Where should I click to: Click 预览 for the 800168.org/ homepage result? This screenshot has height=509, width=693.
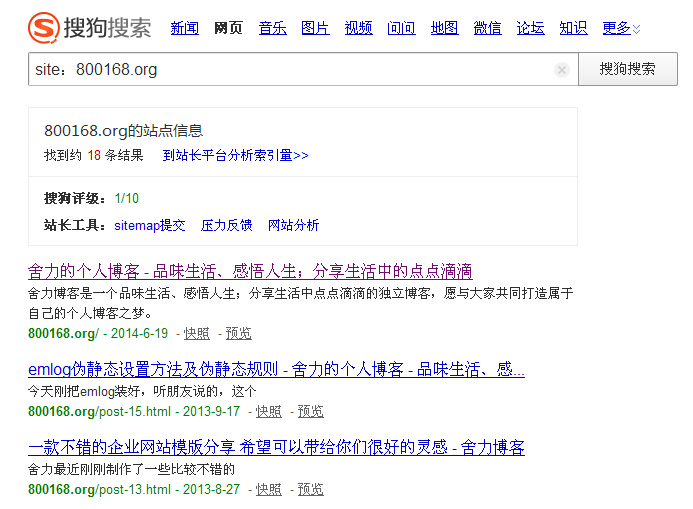click(239, 333)
